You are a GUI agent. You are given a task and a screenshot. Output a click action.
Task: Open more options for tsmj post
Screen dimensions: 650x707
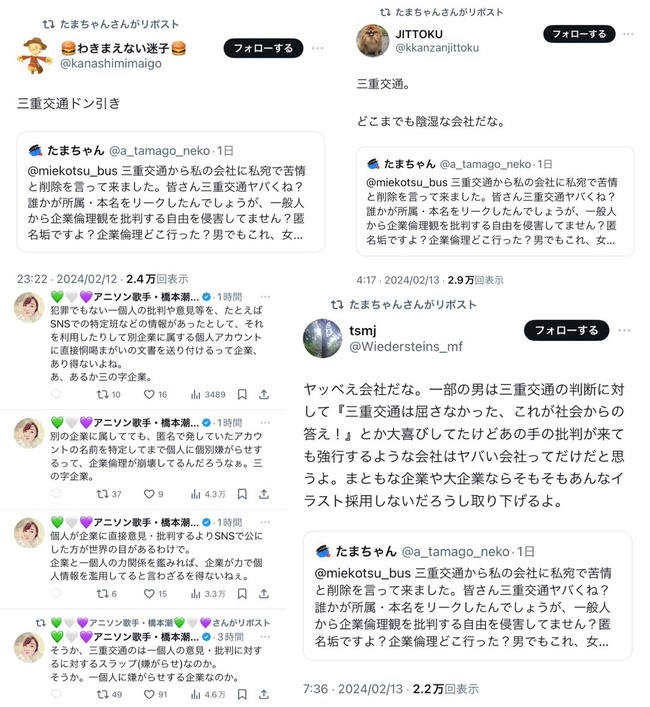[x=624, y=330]
